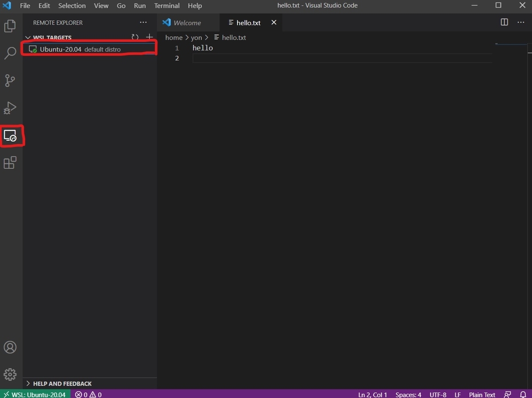This screenshot has height=398, width=532.
Task: Click Ln 2, Col 1 in status bar
Action: (372, 394)
